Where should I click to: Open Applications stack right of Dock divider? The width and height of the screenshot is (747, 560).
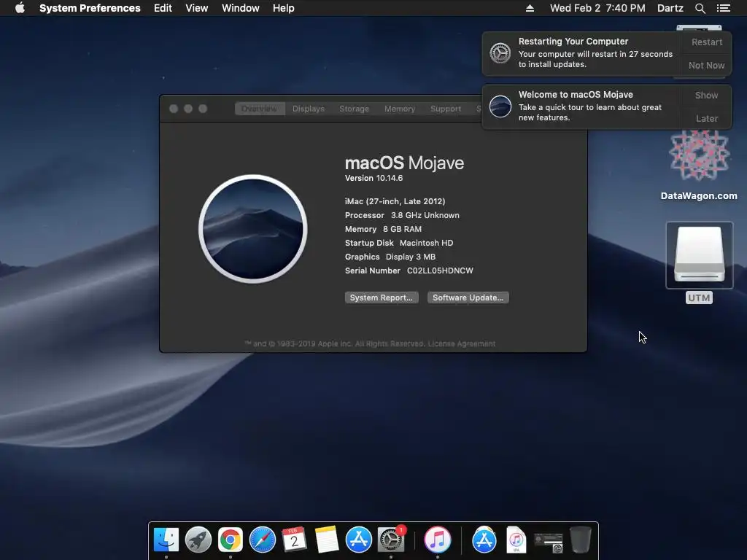pos(484,540)
